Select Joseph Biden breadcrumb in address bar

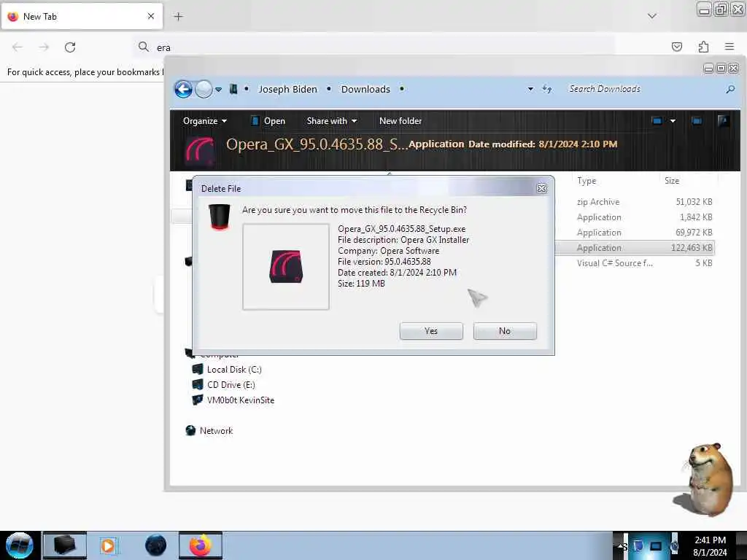(x=287, y=89)
